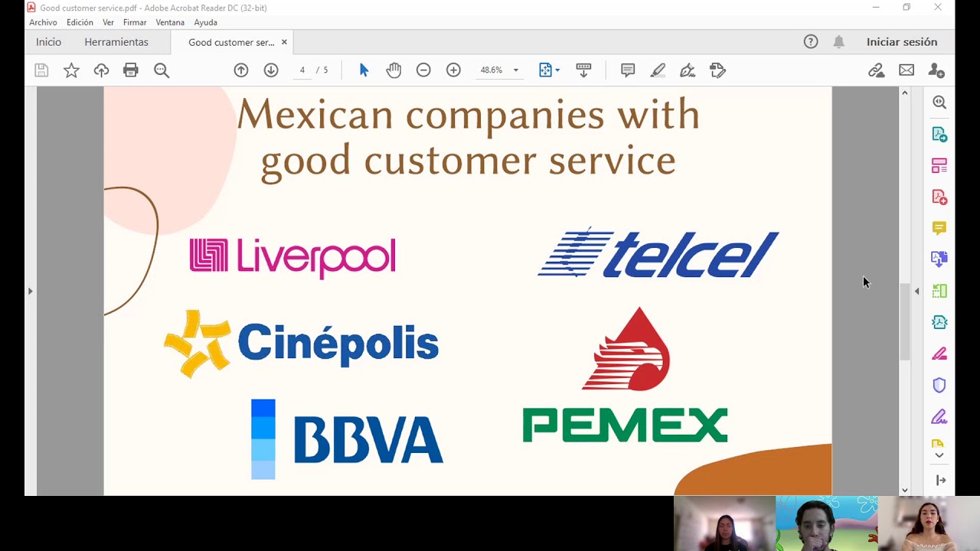Open the Combine files tool in sidebar

click(x=939, y=259)
